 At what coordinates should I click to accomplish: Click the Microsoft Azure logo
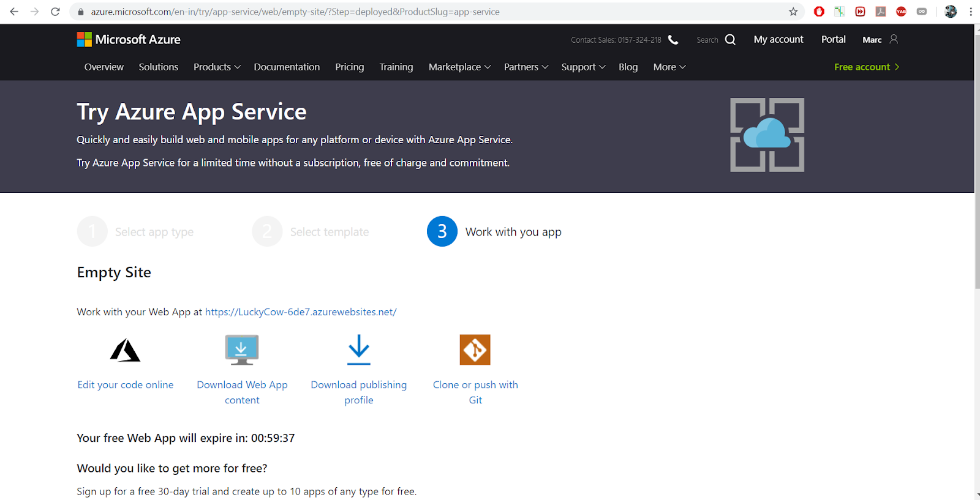click(129, 39)
